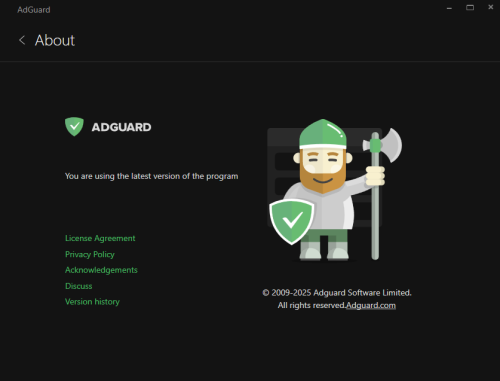Click the 2009-2025 copyright notice text
This screenshot has height=381, width=500.
[x=337, y=293]
